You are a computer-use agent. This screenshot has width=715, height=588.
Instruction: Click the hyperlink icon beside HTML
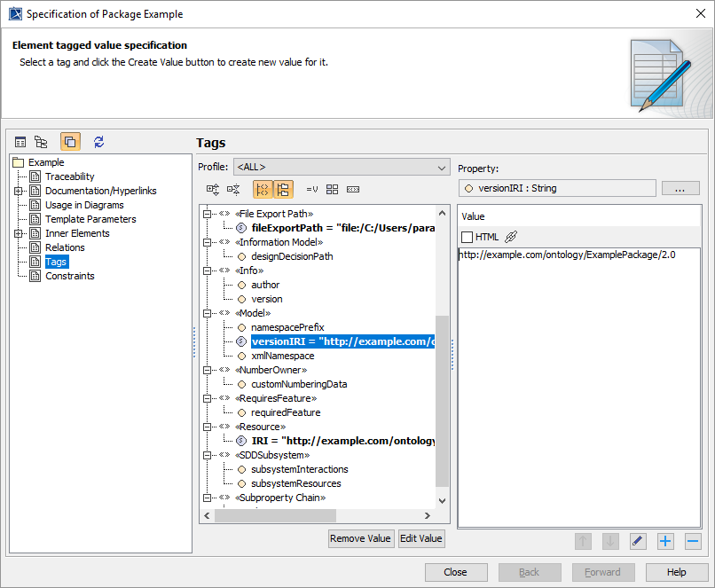511,237
